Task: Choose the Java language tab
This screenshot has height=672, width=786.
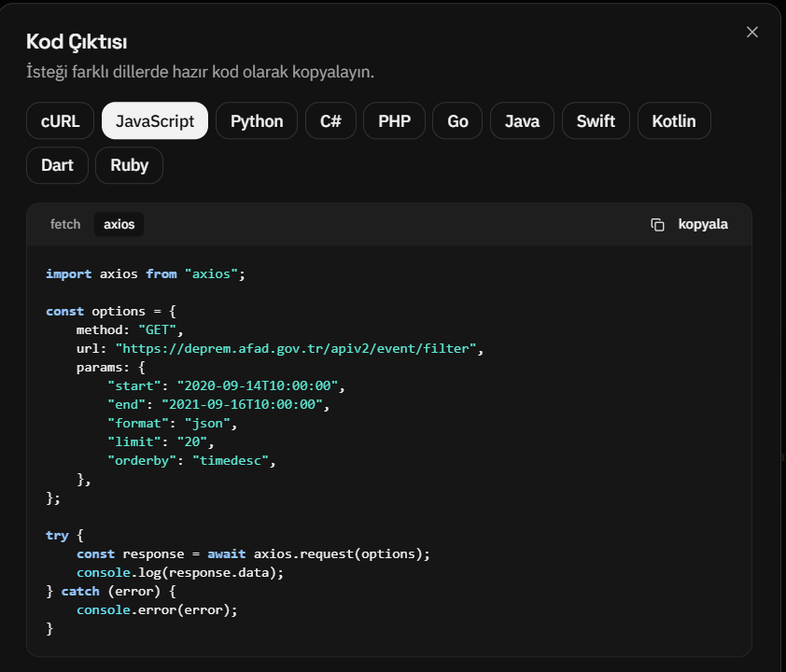Action: coord(523,120)
